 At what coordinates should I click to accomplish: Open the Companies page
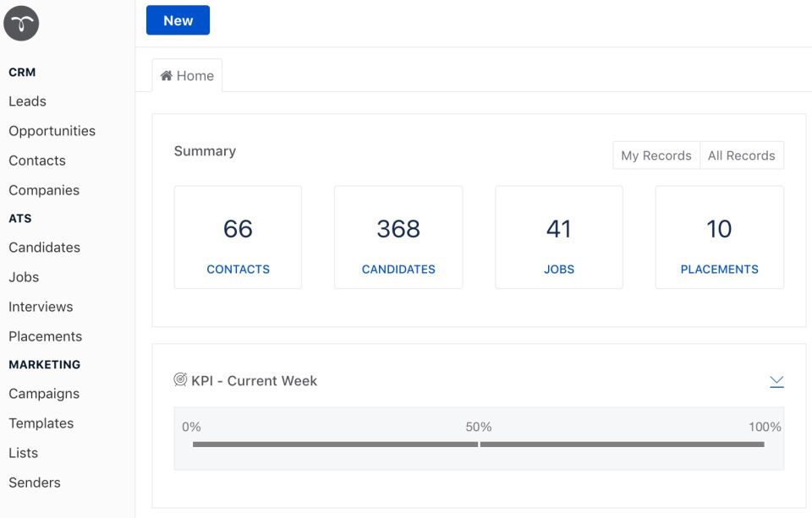coord(44,190)
